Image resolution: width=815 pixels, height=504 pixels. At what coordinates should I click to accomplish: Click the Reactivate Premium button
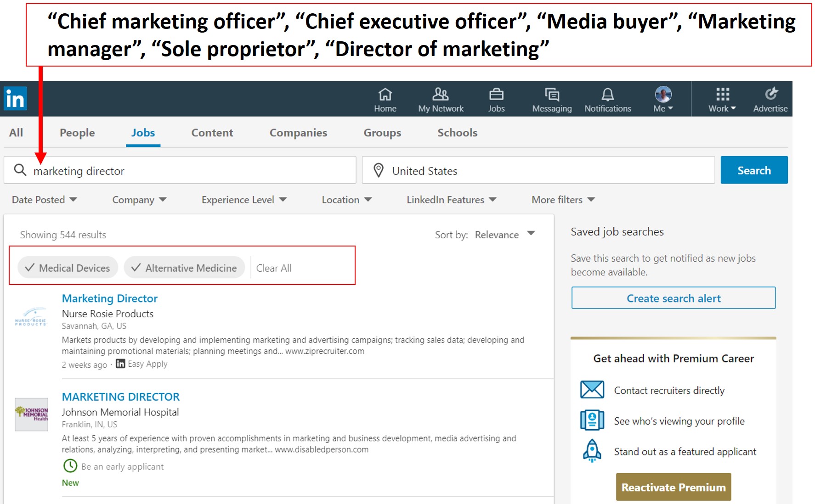point(674,487)
